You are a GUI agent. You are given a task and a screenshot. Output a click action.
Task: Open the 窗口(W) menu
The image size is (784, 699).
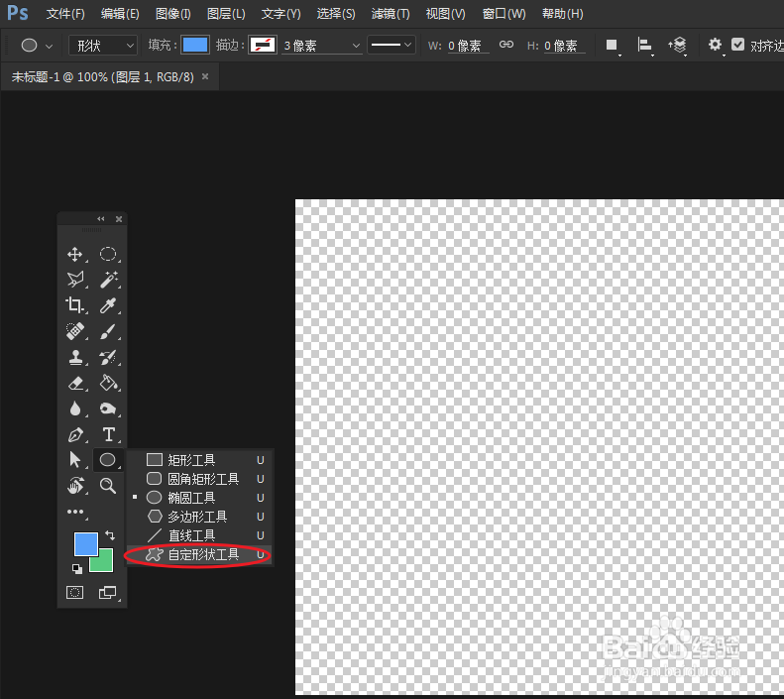(504, 14)
